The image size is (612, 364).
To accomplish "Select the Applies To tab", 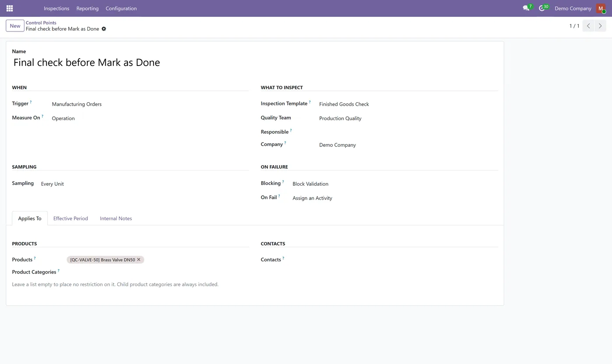I will [x=30, y=218].
